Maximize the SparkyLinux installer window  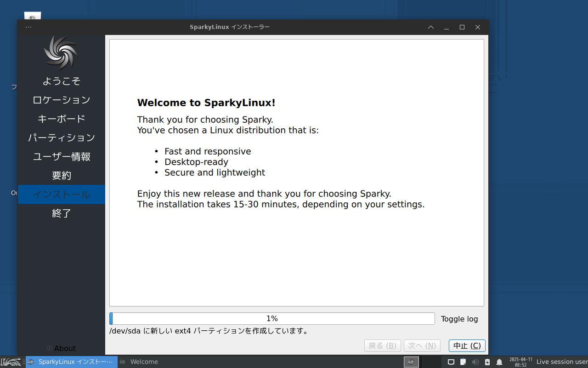[x=462, y=27]
